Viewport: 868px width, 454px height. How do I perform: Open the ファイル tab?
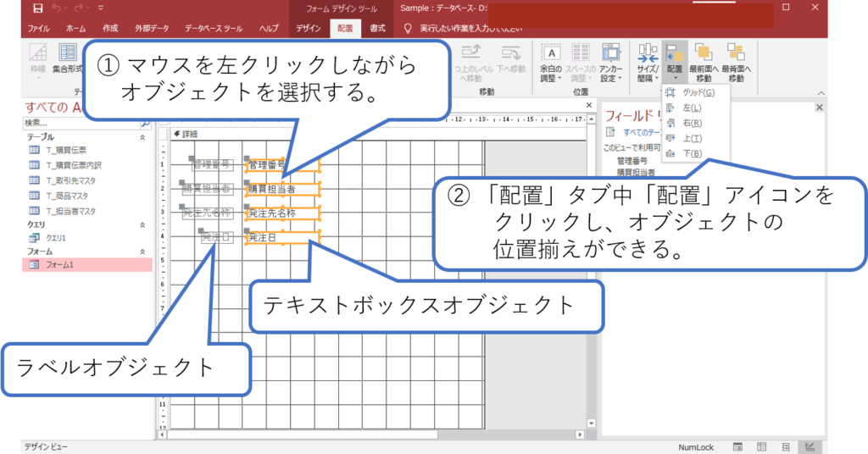click(x=38, y=28)
